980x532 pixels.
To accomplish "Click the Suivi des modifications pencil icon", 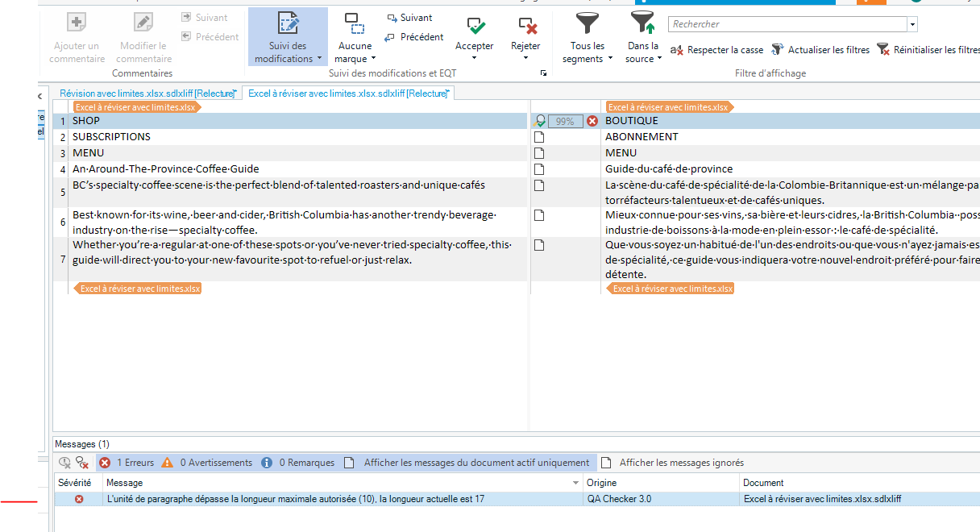I will [288, 24].
